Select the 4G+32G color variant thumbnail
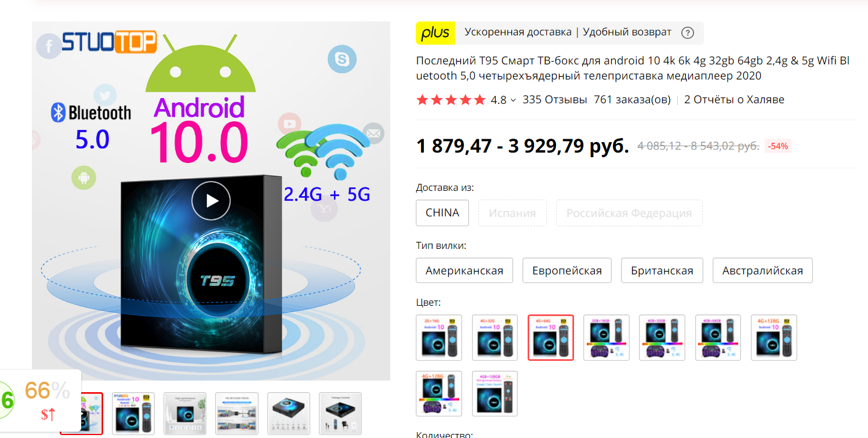 (x=495, y=338)
